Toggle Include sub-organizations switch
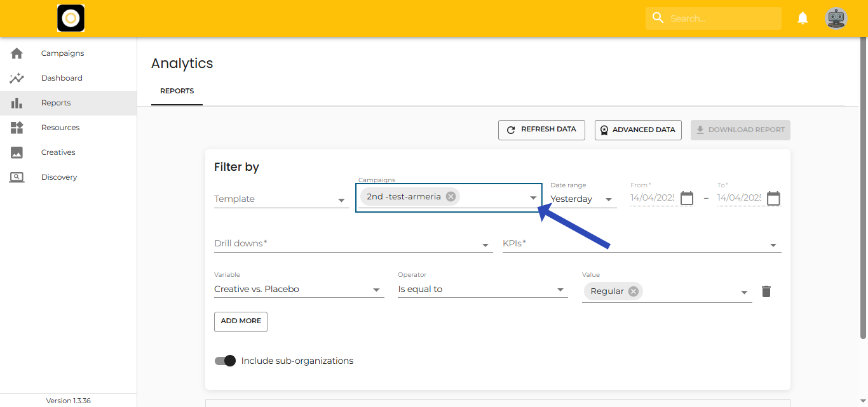 226,361
